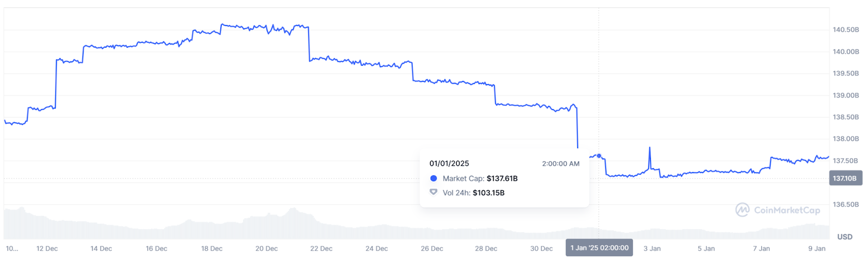Click the 30 Dec x-axis label
Screen dimensions: 868x267
pos(541,249)
